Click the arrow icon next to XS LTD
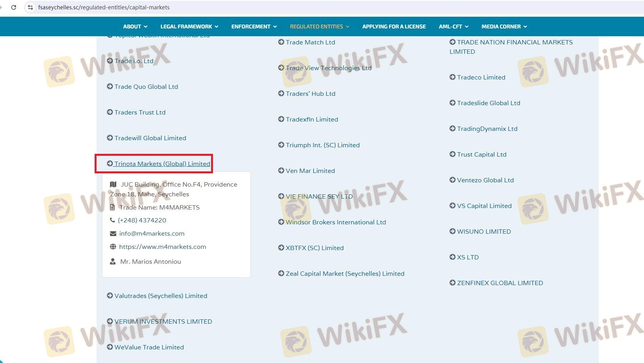 (452, 257)
